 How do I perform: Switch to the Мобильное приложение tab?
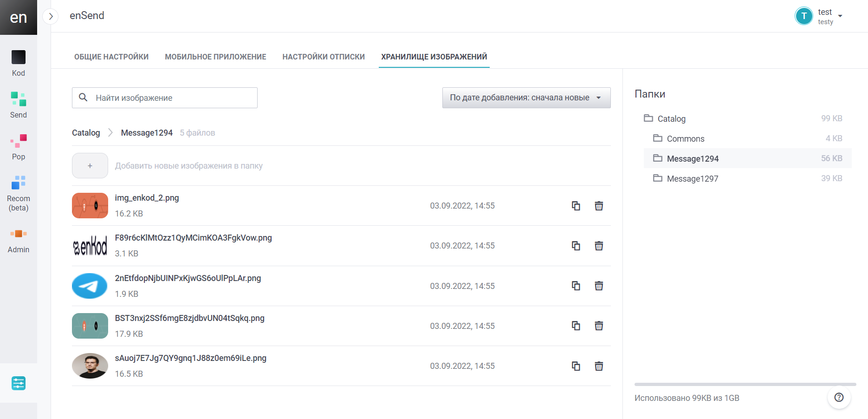pos(215,57)
